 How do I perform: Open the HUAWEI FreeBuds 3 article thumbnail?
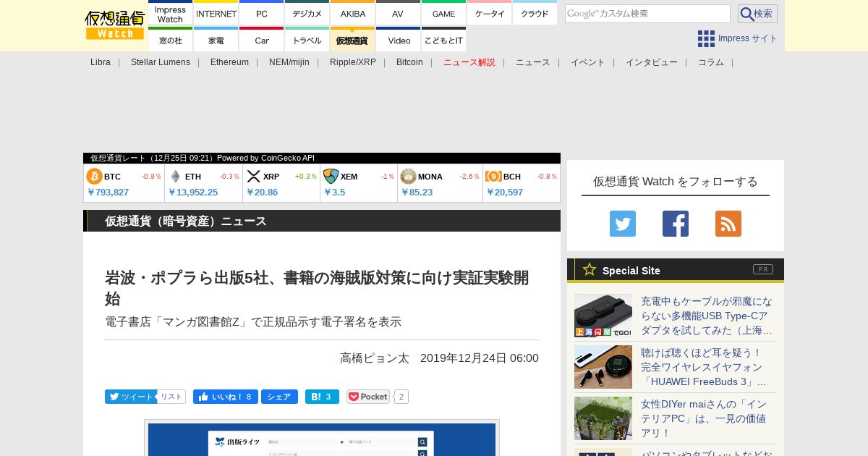[x=603, y=367]
